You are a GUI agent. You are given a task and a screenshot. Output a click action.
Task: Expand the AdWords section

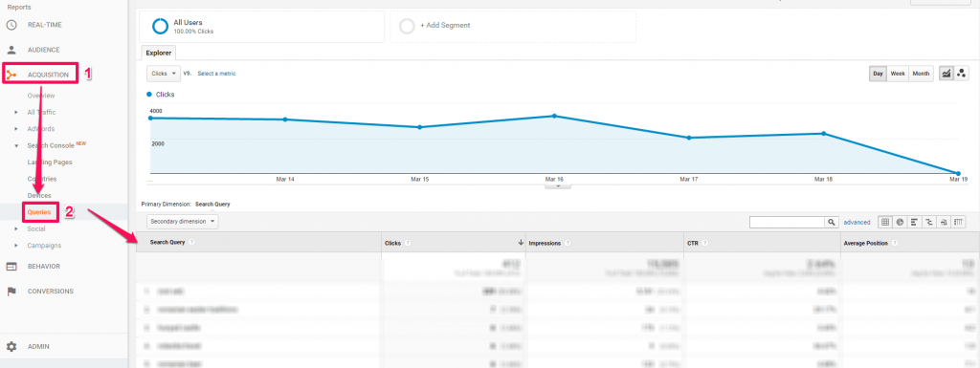[x=16, y=129]
